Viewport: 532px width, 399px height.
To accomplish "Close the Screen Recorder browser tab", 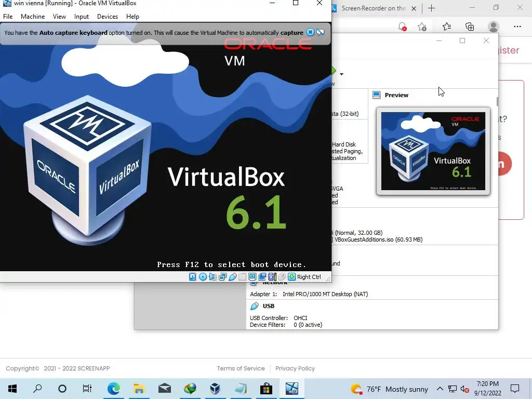I will (414, 8).
